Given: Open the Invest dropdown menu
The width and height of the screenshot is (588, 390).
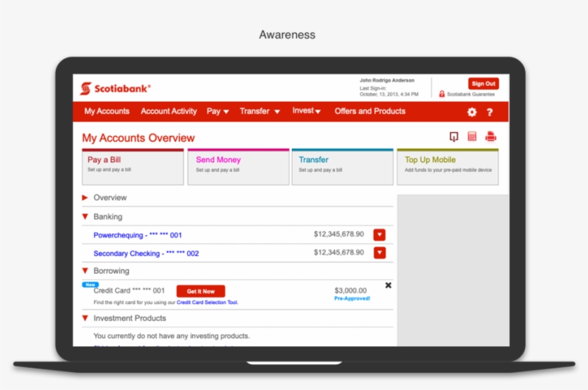Looking at the screenshot, I should click(x=306, y=110).
